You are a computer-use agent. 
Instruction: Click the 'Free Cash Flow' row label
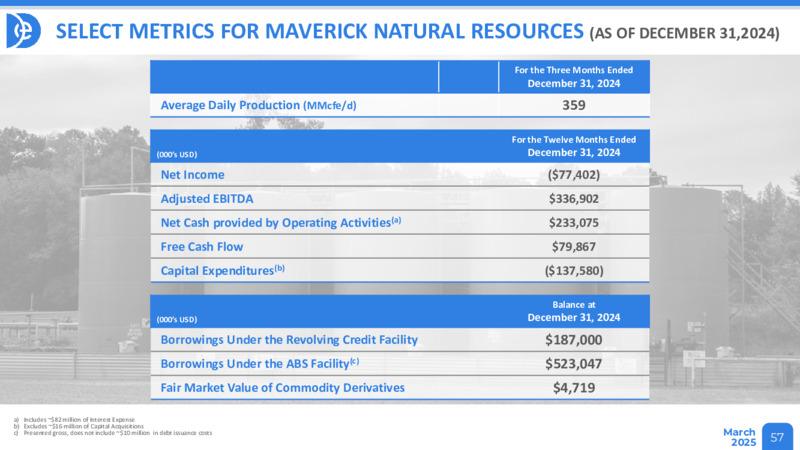pos(202,246)
